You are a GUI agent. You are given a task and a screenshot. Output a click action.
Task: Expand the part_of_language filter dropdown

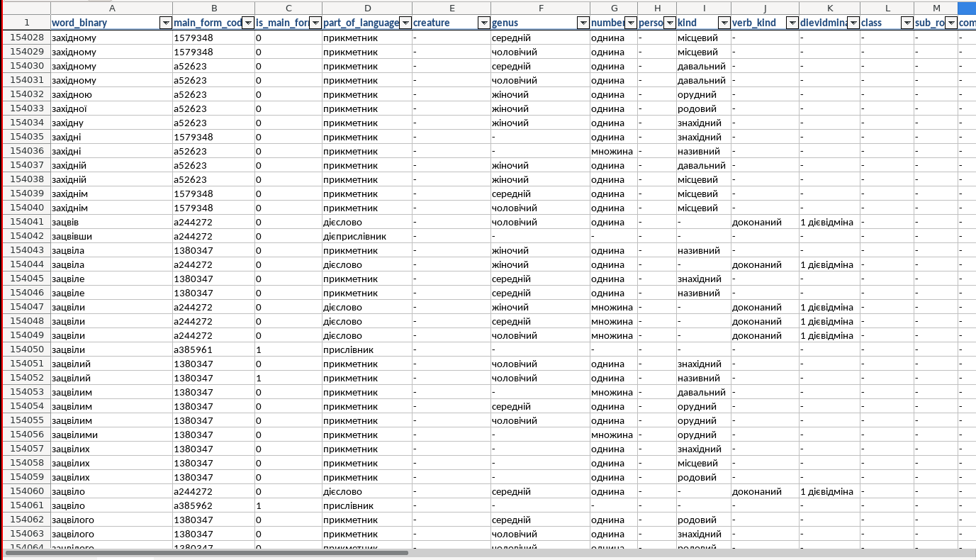[x=405, y=23]
